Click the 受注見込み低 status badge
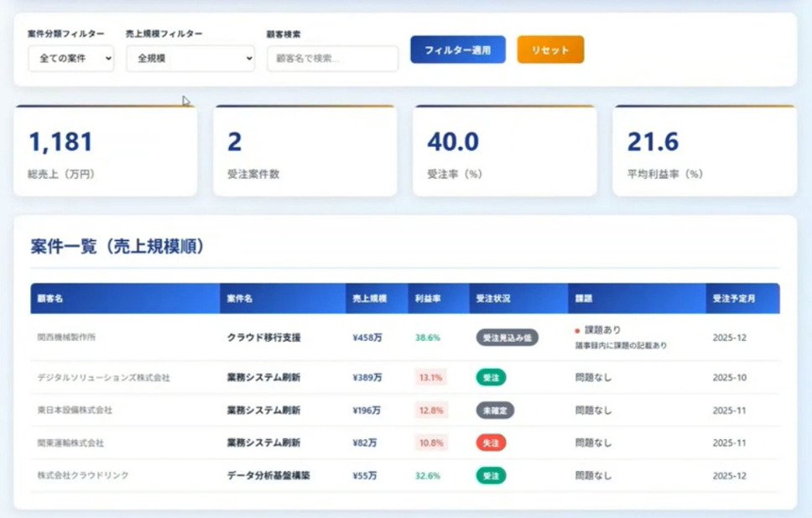The image size is (812, 518). pos(507,337)
